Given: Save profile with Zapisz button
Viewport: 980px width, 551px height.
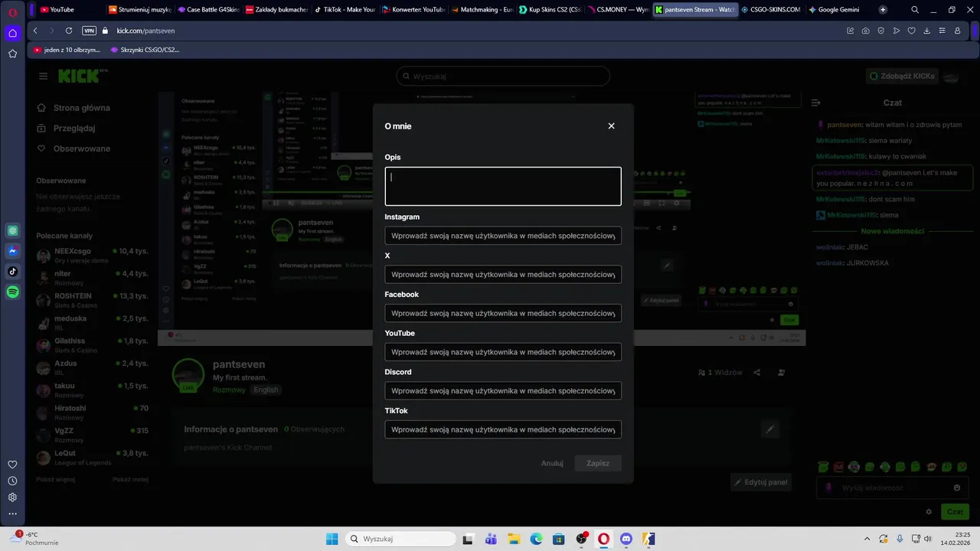Looking at the screenshot, I should [x=598, y=463].
